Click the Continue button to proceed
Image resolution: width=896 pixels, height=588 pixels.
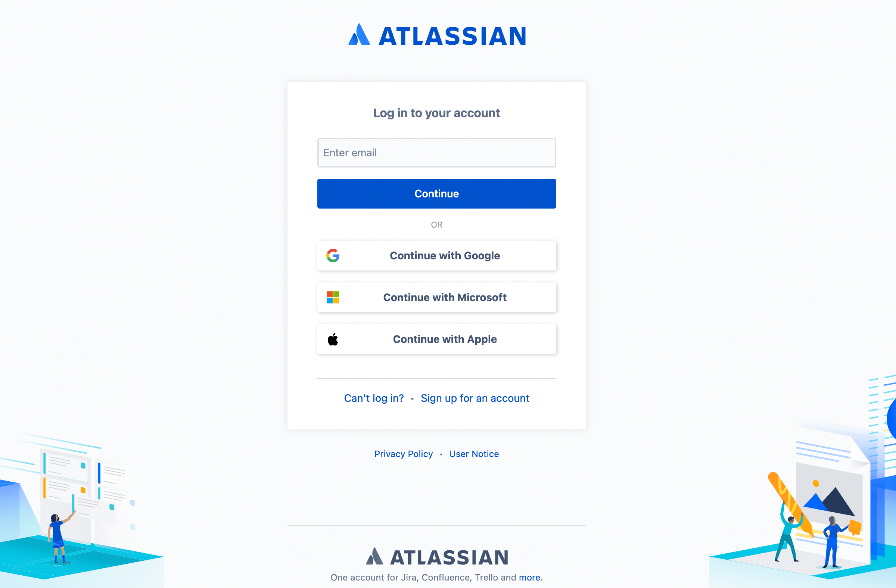tap(436, 194)
